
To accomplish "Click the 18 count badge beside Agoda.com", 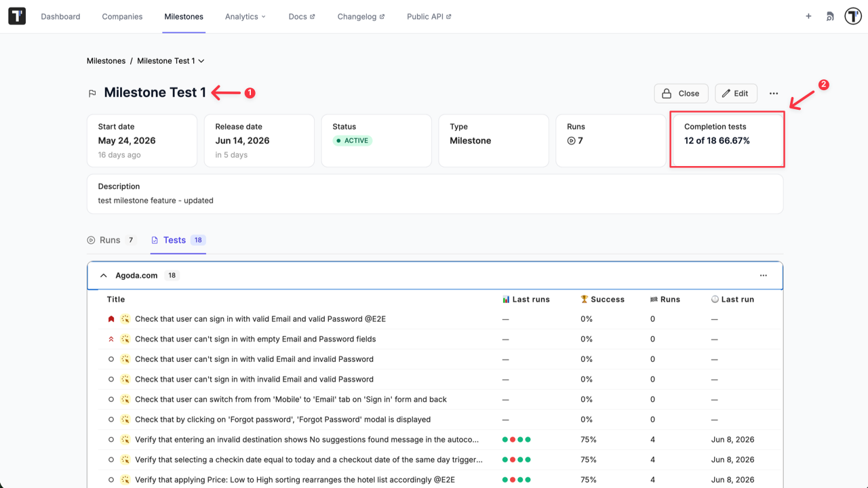I will tap(172, 276).
